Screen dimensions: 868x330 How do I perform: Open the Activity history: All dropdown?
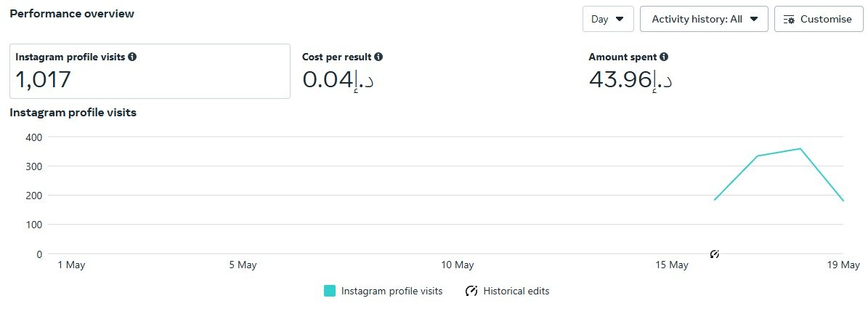click(703, 19)
